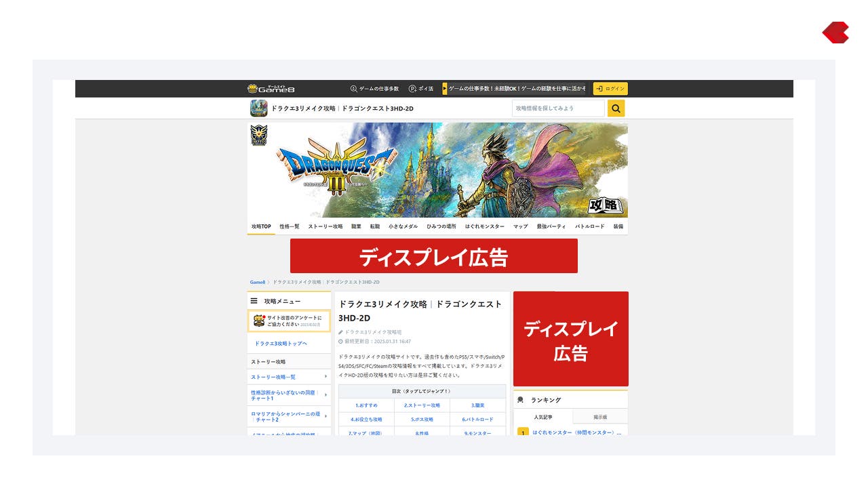Click the yellow rank 1 badge
This screenshot has height=488, width=868.
tap(523, 431)
